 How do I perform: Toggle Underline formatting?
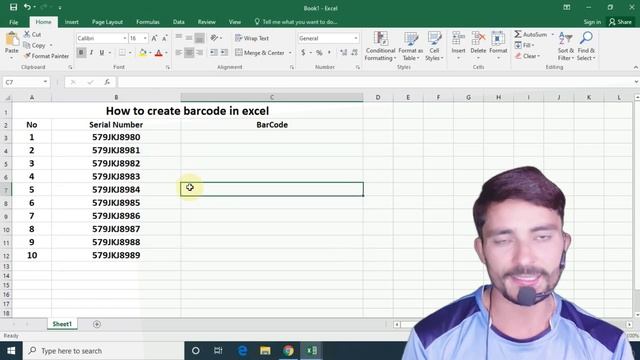(102, 53)
